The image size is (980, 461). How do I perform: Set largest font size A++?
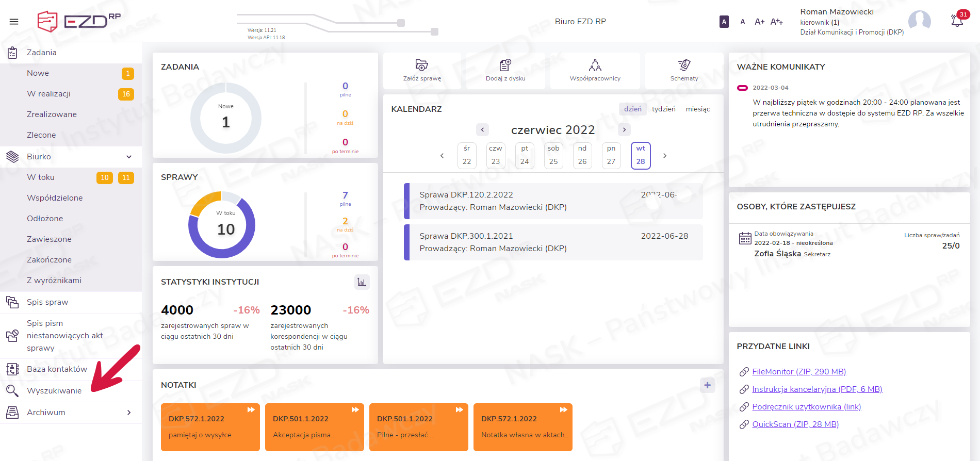click(776, 22)
